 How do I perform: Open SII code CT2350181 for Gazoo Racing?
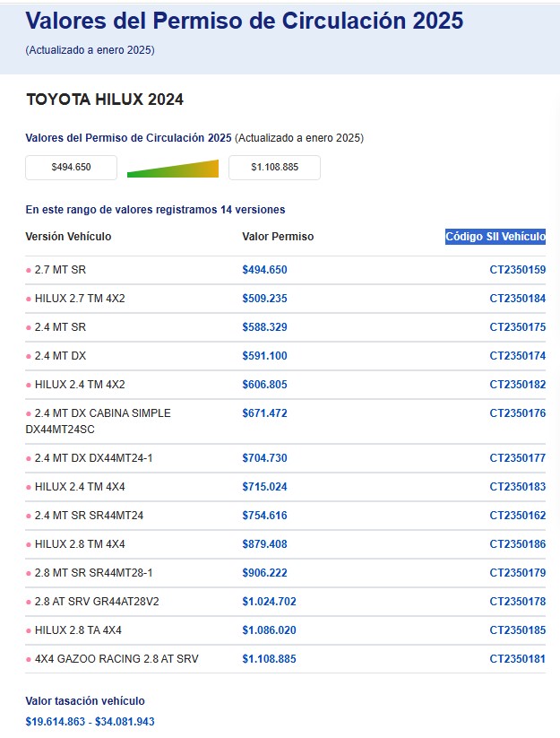point(517,659)
